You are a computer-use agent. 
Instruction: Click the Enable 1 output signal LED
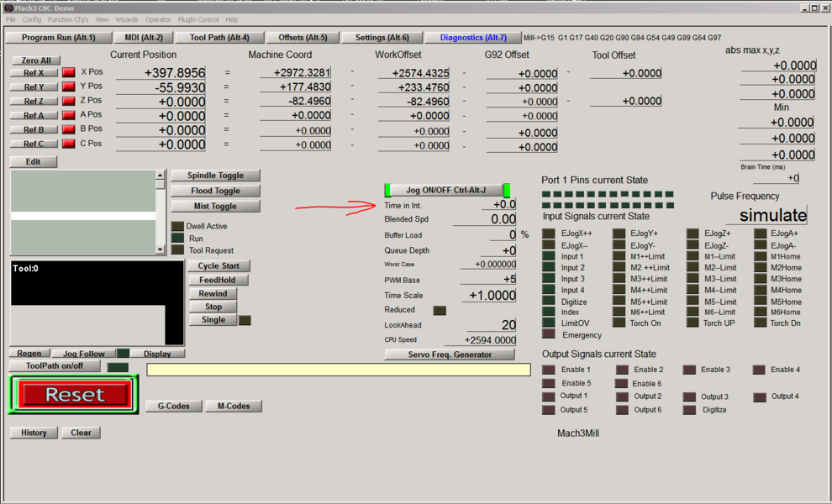click(549, 370)
